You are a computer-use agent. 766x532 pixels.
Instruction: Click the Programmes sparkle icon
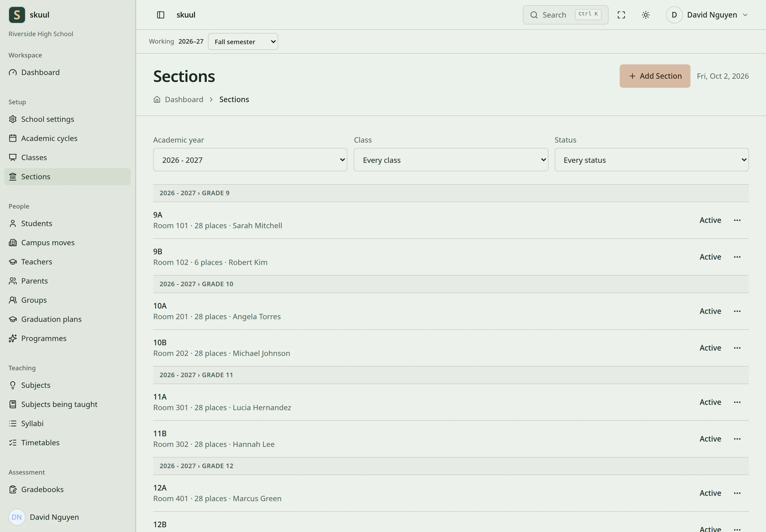tap(13, 338)
